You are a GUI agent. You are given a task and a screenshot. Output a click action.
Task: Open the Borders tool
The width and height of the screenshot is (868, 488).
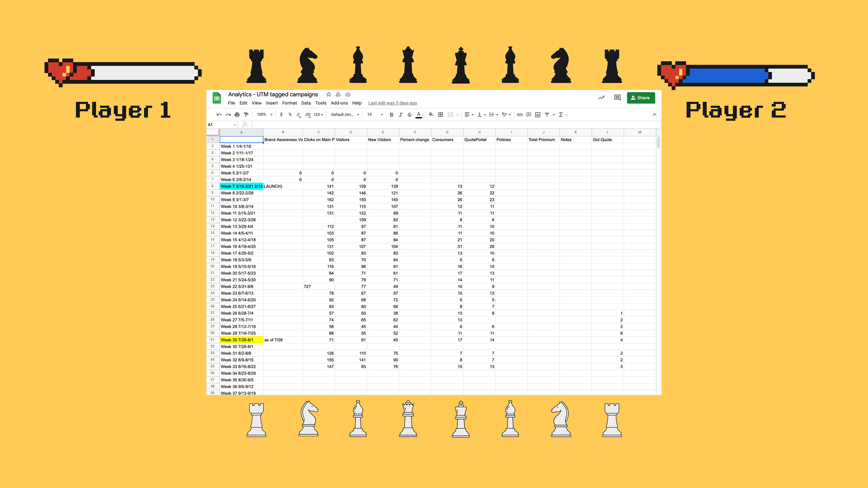point(440,115)
